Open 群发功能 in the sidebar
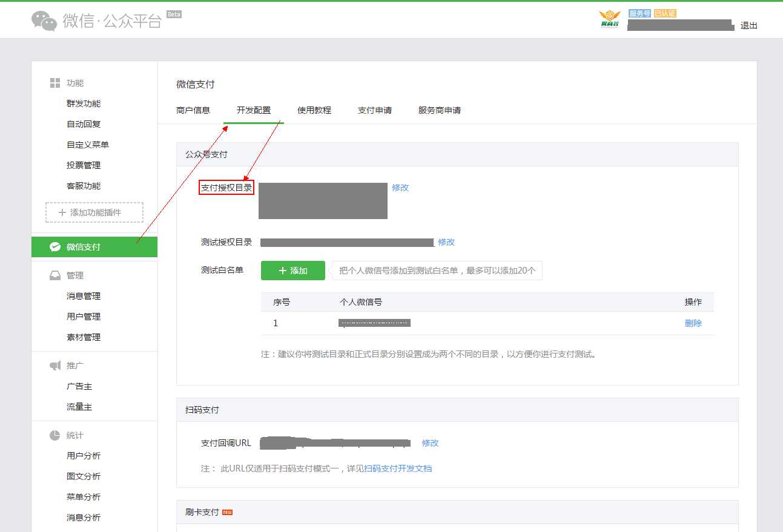Viewport: 783px width, 532px height. (84, 103)
